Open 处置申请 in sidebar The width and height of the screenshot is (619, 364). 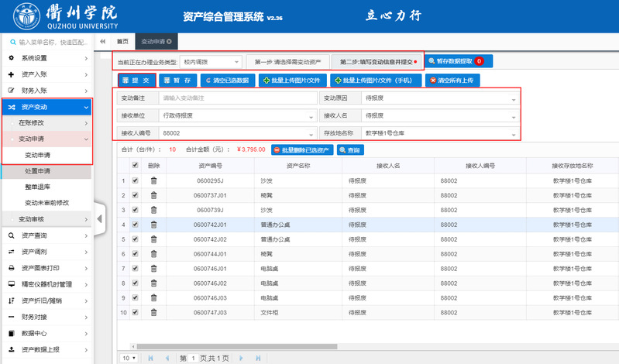tap(47, 171)
